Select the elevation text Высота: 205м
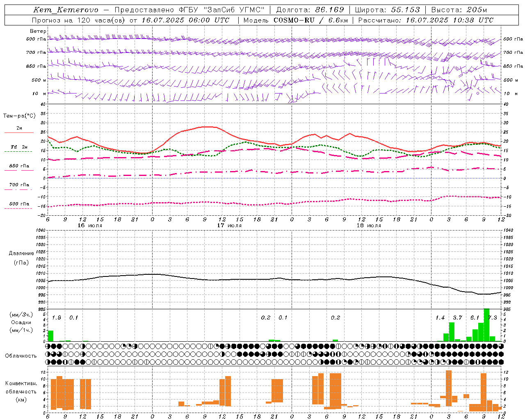 pyautogui.click(x=459, y=10)
